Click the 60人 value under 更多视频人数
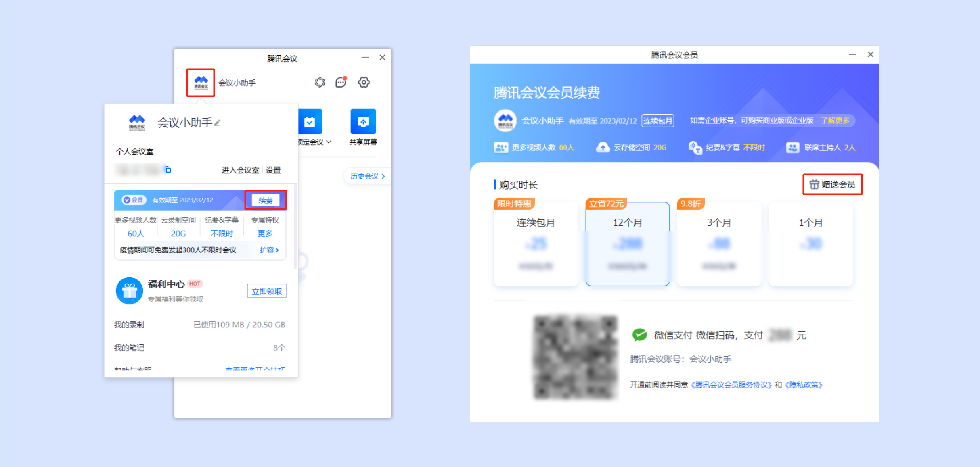980x467 pixels. pyautogui.click(x=136, y=233)
